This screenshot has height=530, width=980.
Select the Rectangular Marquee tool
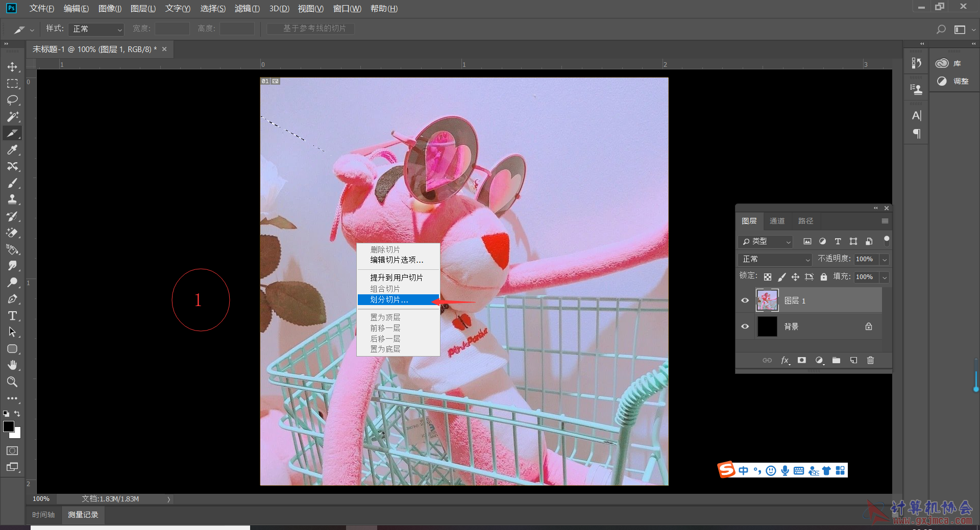12,84
